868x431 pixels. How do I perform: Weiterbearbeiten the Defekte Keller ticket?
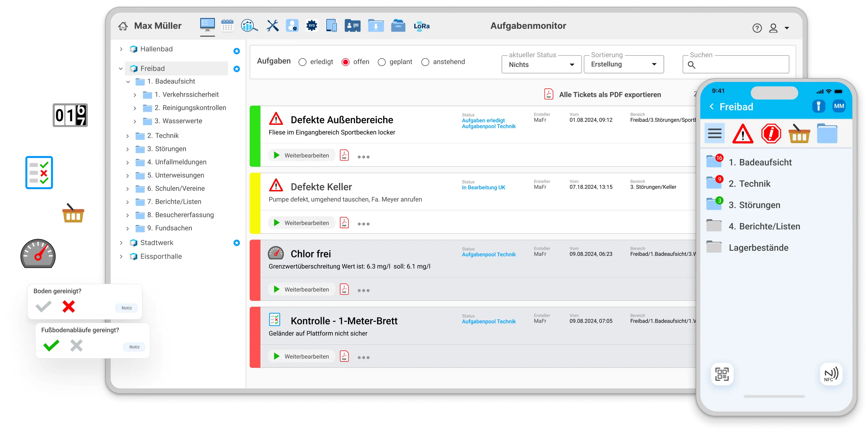tap(301, 223)
